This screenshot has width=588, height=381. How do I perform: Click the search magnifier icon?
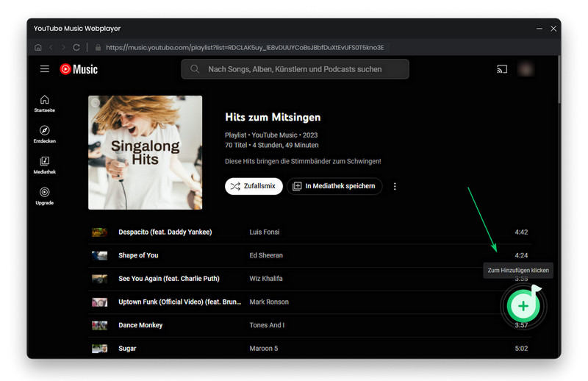click(195, 69)
